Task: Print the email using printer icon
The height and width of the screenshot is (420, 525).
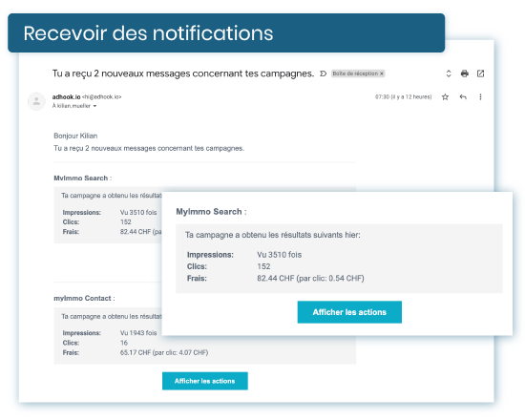Action: point(465,73)
